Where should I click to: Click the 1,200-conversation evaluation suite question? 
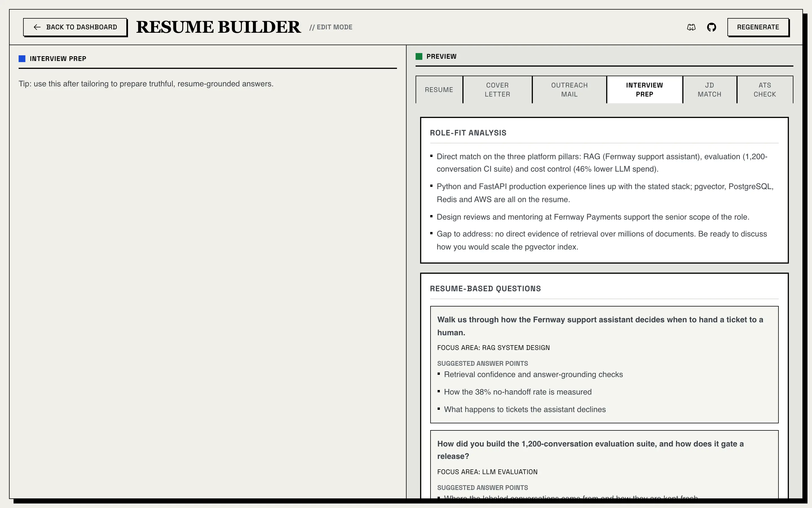pos(590,450)
